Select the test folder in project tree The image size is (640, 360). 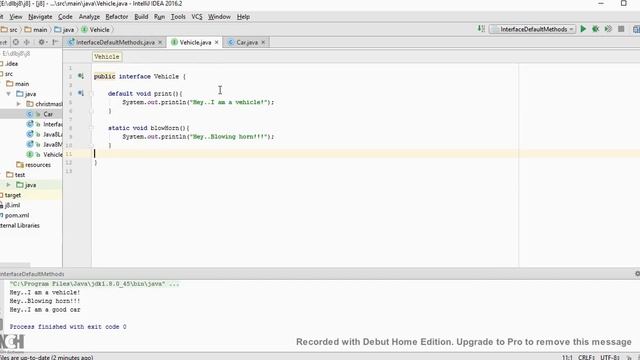click(x=16, y=175)
